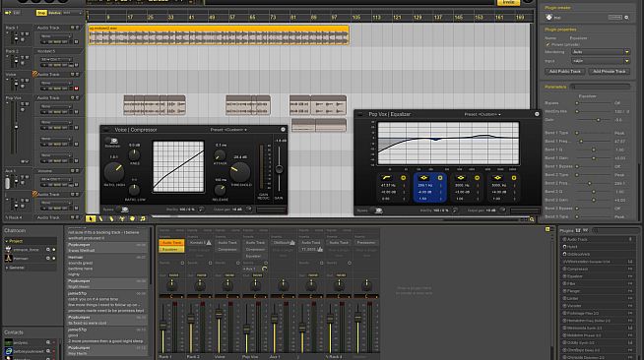
Task: Click the yellow audio clip on Rack 1
Action: tap(219, 34)
